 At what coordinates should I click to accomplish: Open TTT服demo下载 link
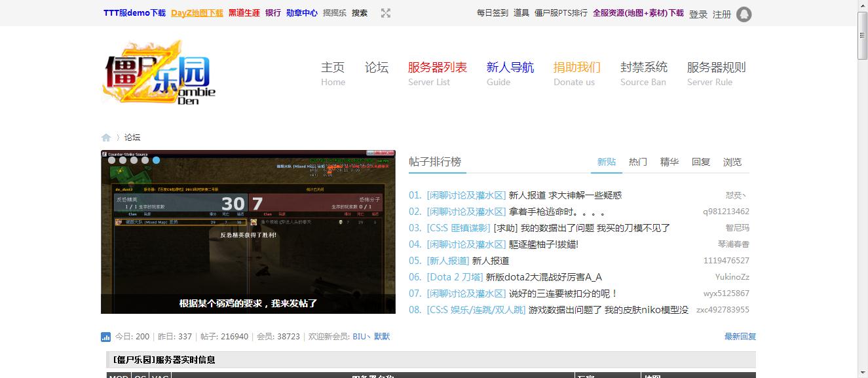(x=134, y=13)
